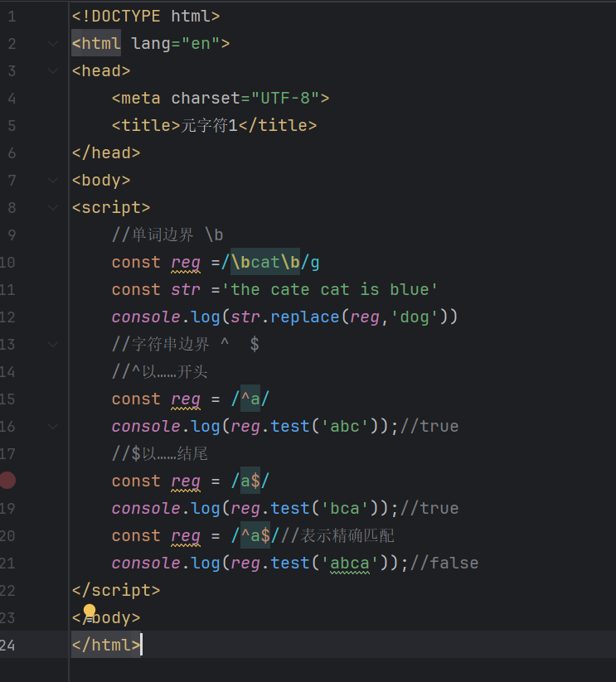The height and width of the screenshot is (682, 616).
Task: Click the string 'the cate cat is blue'
Action: click(329, 290)
